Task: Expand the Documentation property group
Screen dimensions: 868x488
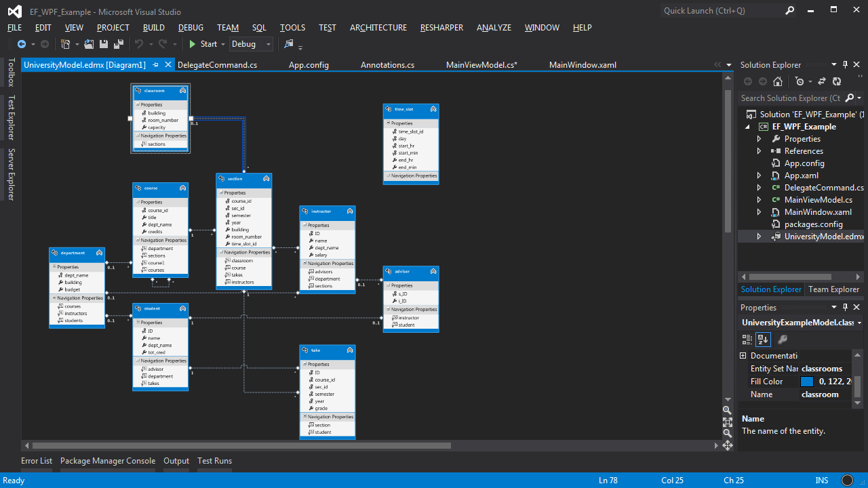Action: point(743,356)
